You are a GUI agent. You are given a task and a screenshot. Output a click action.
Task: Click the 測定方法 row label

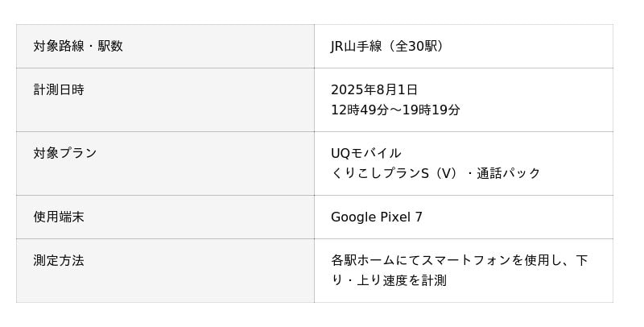59,260
